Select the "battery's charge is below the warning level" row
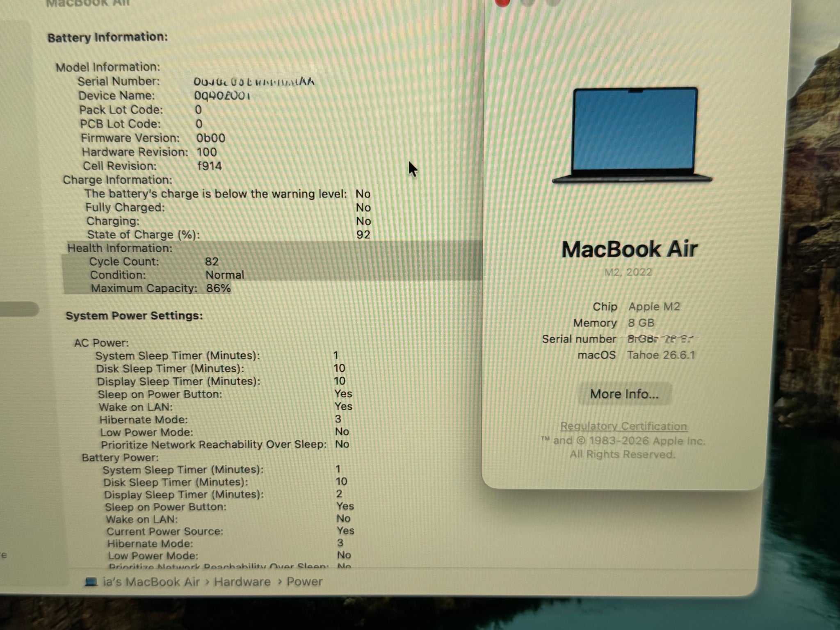This screenshot has width=840, height=630. coord(228,194)
